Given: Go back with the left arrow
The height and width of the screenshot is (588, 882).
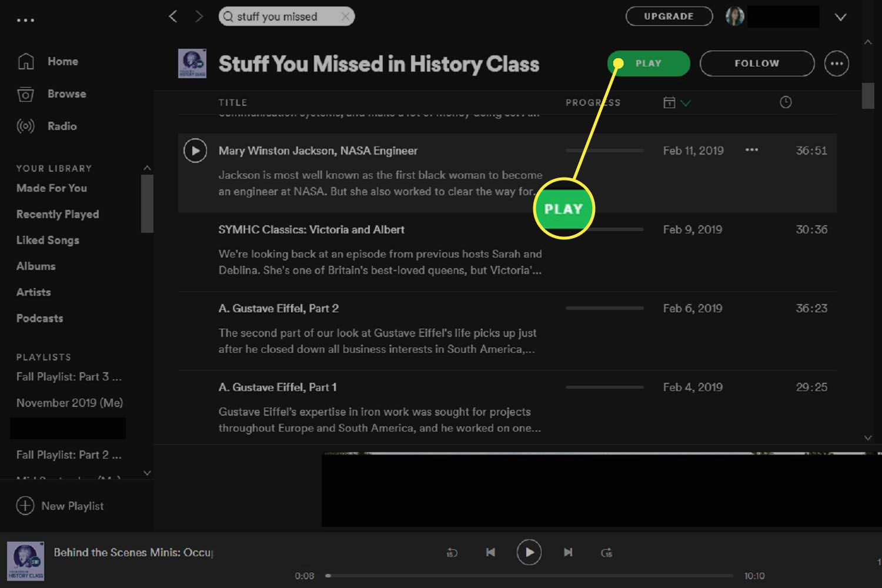Looking at the screenshot, I should coord(173,16).
